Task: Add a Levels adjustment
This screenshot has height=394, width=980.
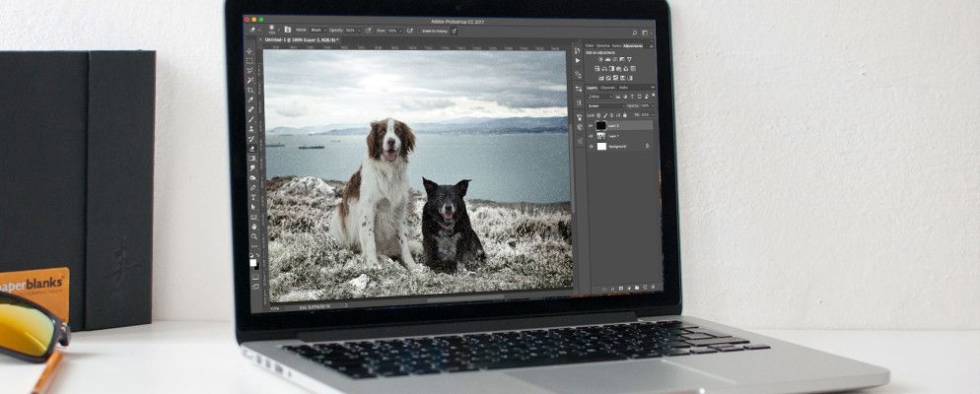Action: 608,59
